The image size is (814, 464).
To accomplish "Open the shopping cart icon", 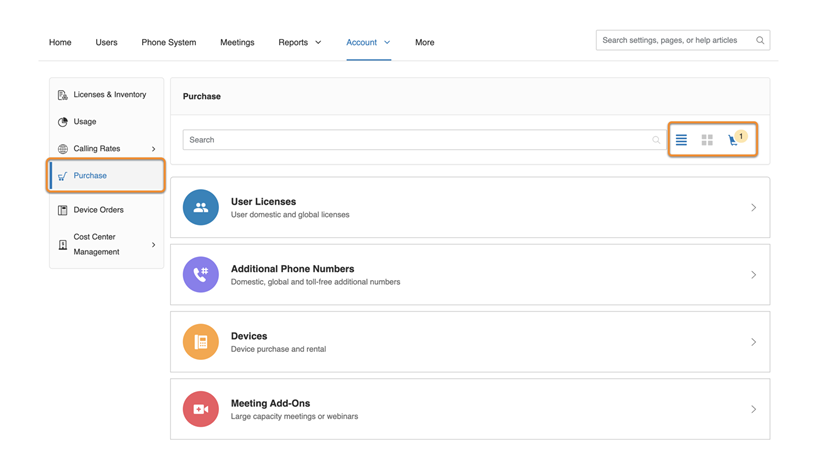I will 734,140.
